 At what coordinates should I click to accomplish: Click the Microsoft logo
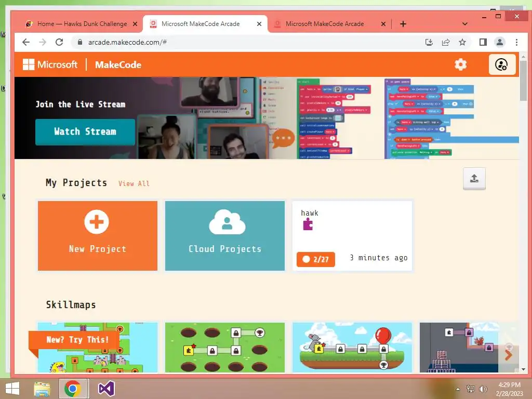(x=50, y=64)
